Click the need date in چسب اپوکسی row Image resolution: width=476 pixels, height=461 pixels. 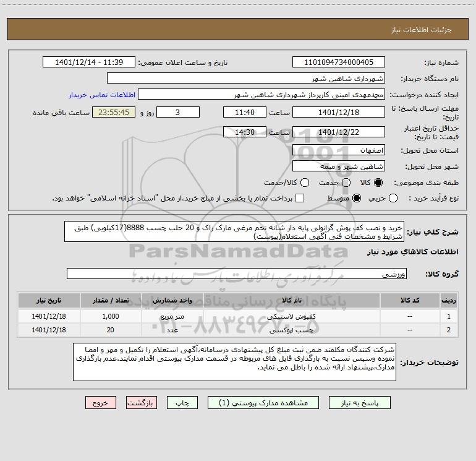click(49, 330)
